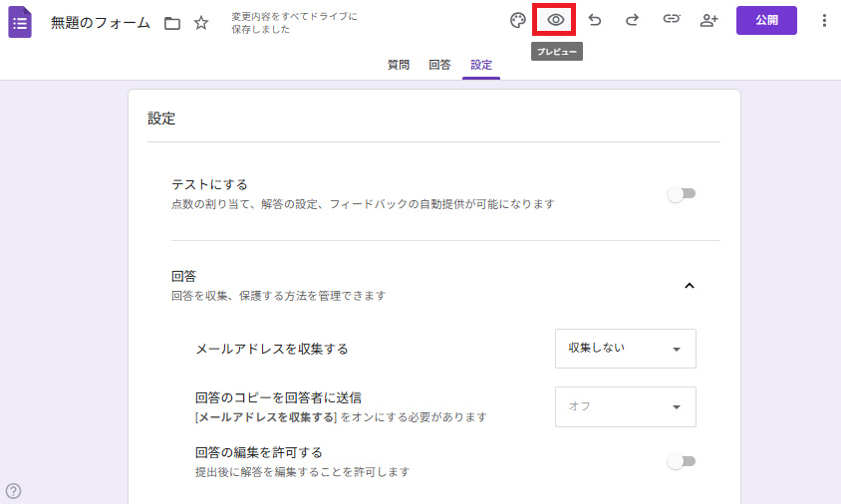Click the preview eye icon

coord(556,20)
